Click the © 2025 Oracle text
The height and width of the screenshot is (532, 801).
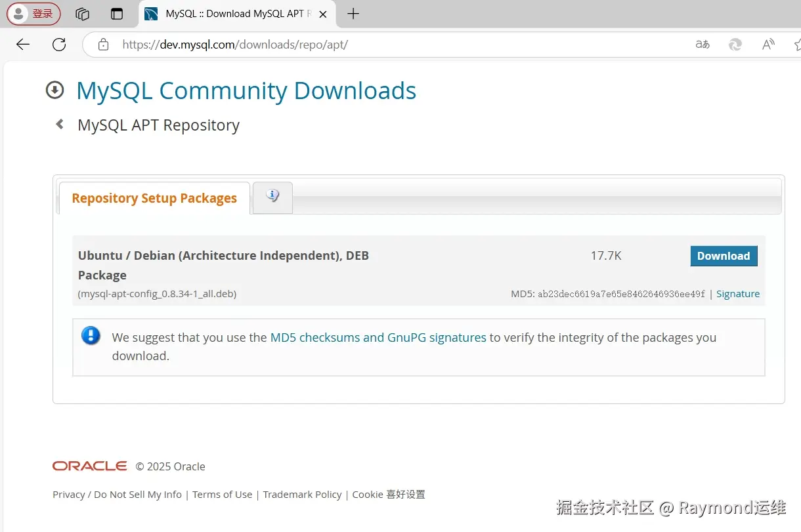(171, 466)
